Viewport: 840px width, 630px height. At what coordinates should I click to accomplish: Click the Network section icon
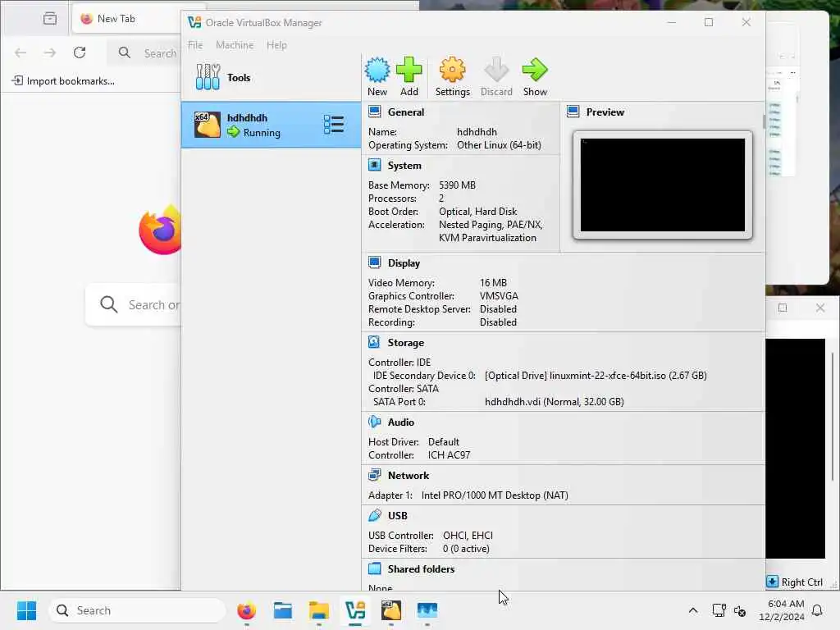click(x=374, y=475)
